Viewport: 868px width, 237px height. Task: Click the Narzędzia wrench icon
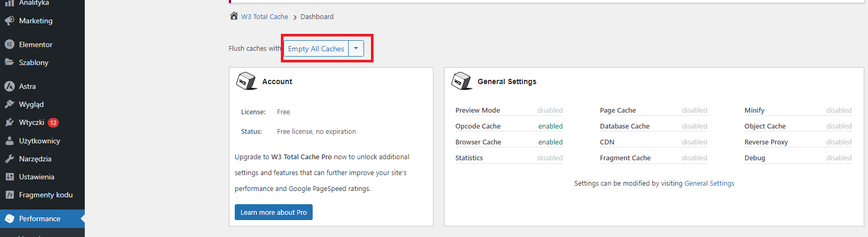pos(10,159)
